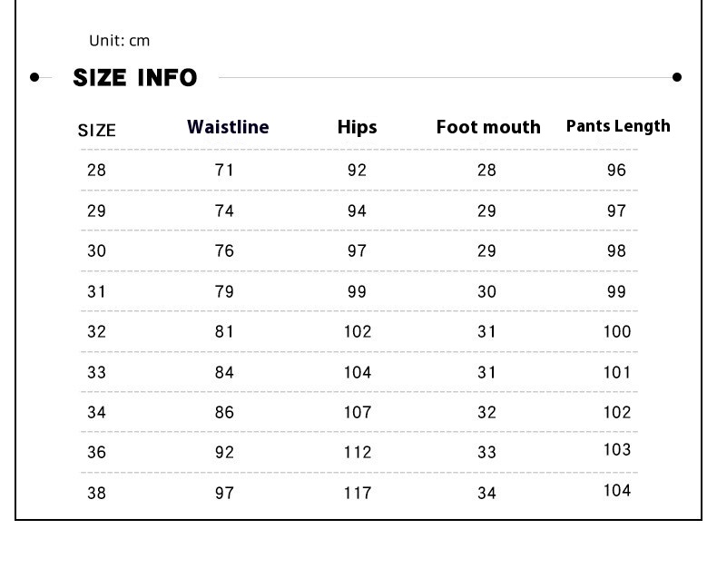This screenshot has height=588, width=717.
Task: Select size 38 in the SIZE column
Action: 96,493
